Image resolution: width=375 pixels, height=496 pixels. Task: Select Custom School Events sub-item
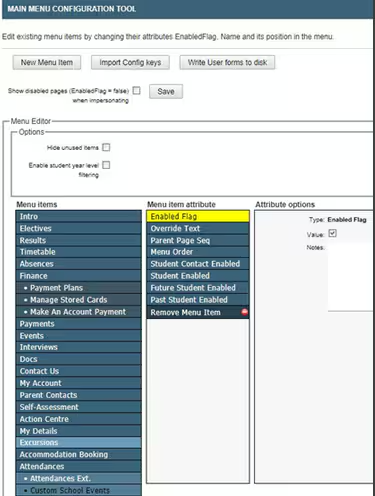coord(79,491)
